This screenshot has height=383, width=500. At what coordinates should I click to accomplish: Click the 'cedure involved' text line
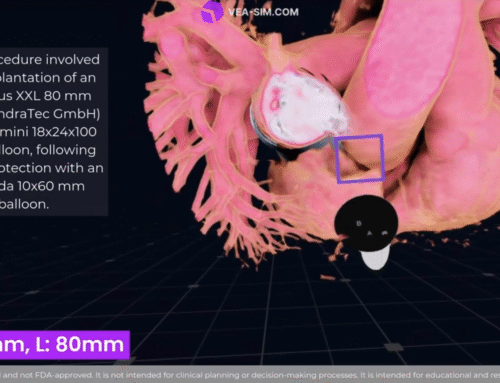pyautogui.click(x=50, y=60)
